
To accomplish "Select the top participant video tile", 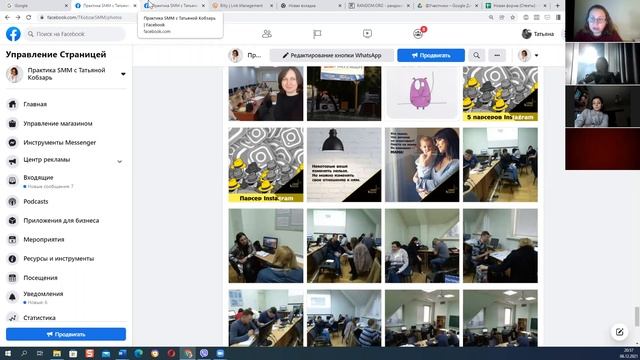I will point(602,20).
